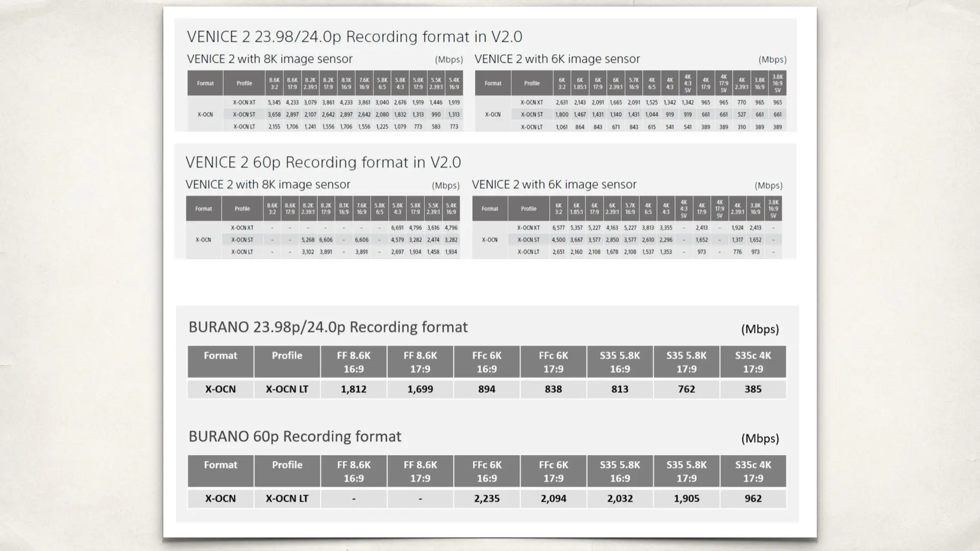Viewport: 980px width, 551px height.
Task: Select the 2,235 cell in BURANO 60p table
Action: (486, 498)
